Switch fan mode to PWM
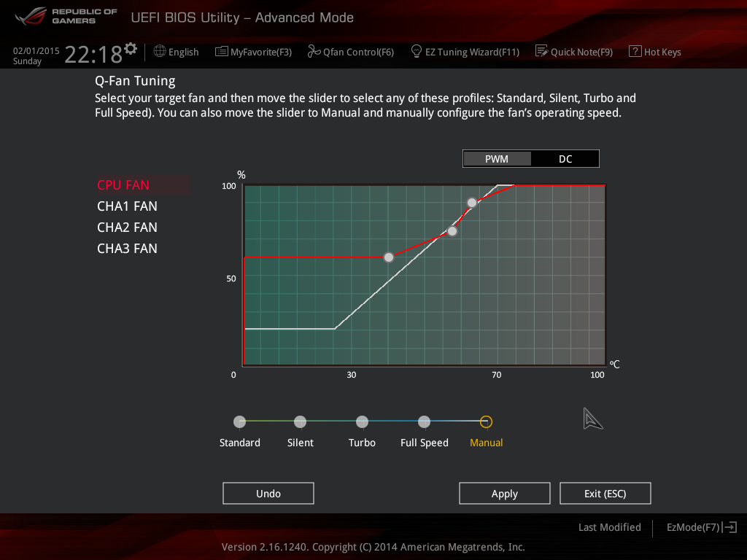 (497, 159)
